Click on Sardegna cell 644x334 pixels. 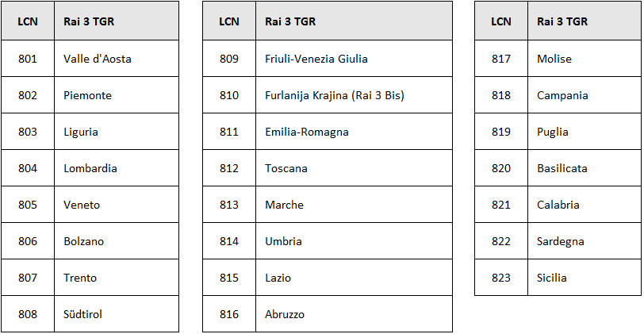pos(560,241)
